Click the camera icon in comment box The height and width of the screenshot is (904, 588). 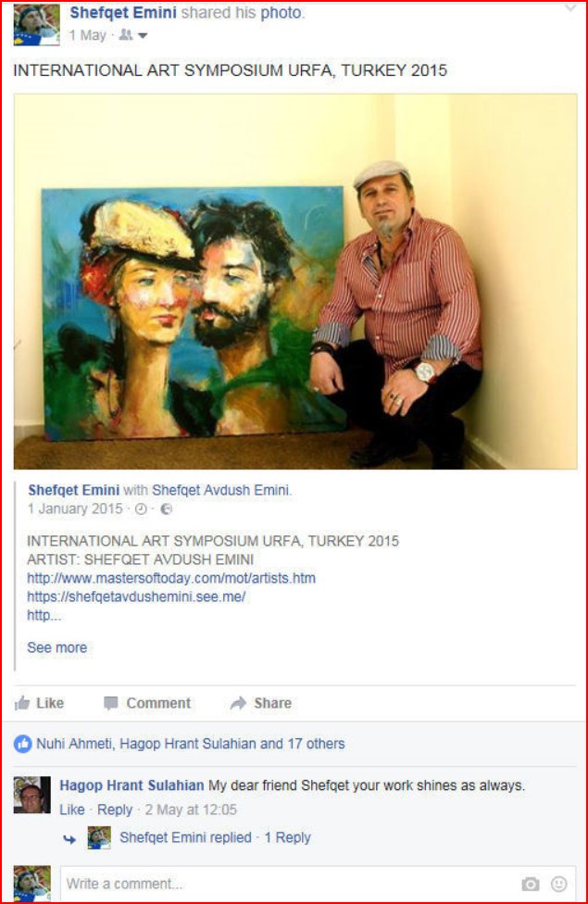pyautogui.click(x=531, y=884)
